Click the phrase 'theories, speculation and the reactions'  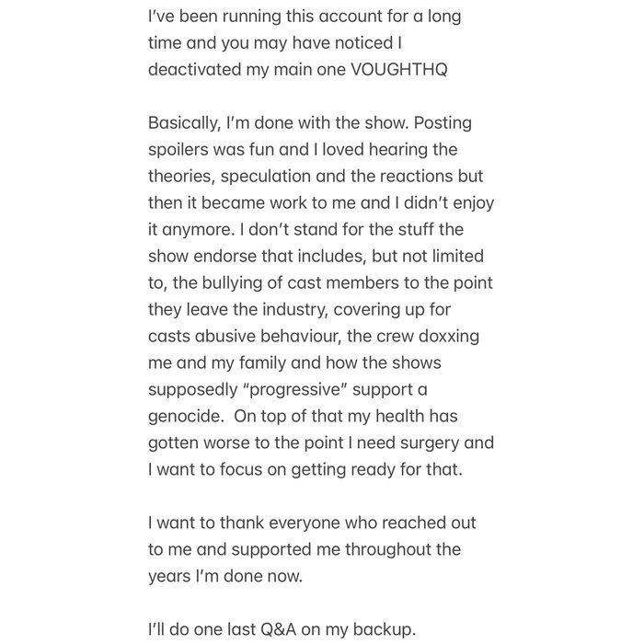click(301, 177)
